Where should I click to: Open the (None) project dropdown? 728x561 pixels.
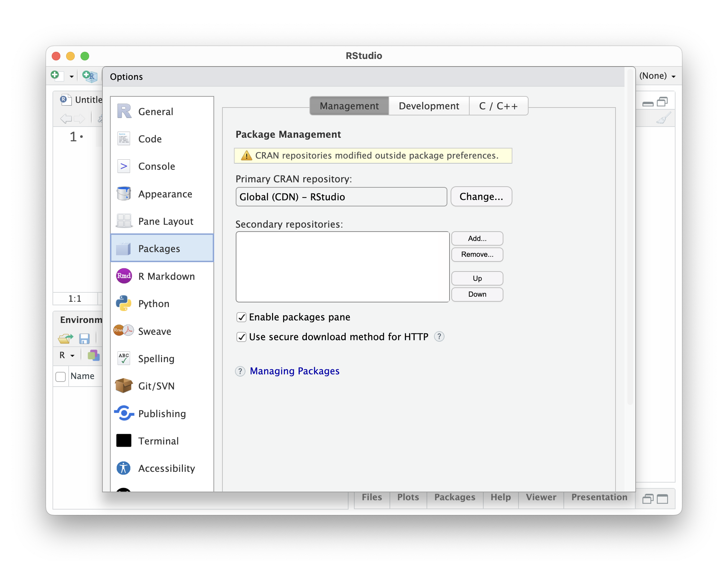tap(657, 76)
